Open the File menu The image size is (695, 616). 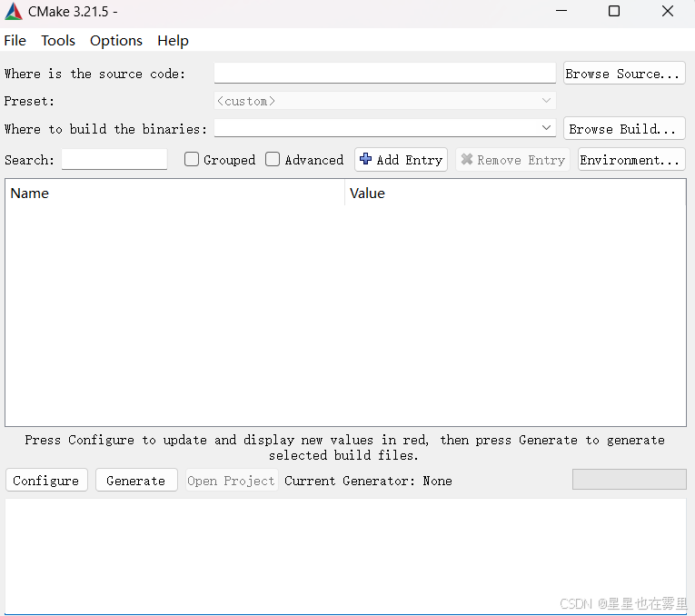click(x=15, y=40)
